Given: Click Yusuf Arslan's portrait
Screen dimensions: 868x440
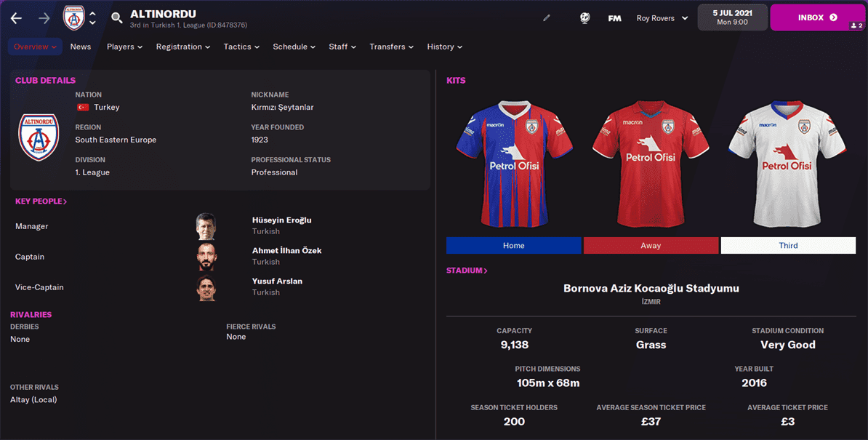Looking at the screenshot, I should click(x=206, y=287).
